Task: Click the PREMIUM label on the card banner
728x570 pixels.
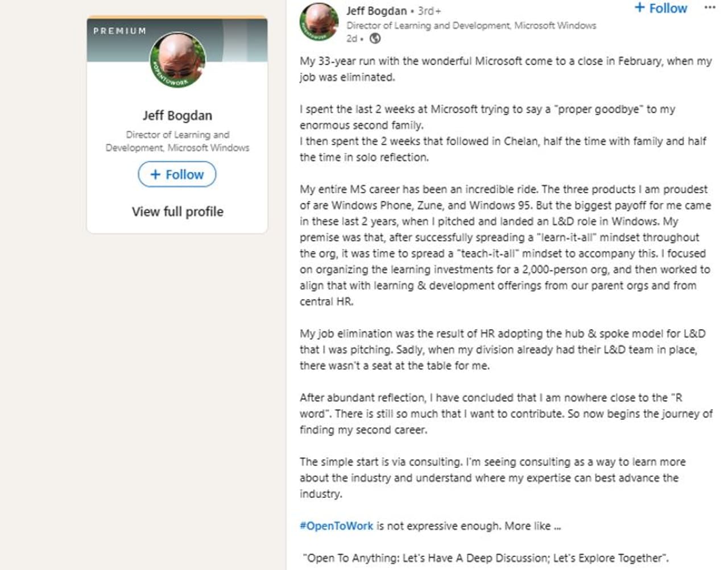Action: pyautogui.click(x=120, y=31)
